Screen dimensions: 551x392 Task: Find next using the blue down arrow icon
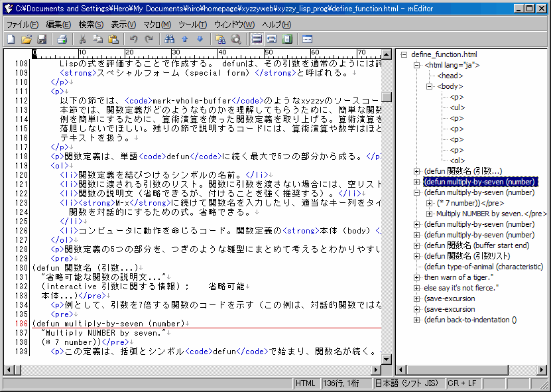click(x=200, y=39)
